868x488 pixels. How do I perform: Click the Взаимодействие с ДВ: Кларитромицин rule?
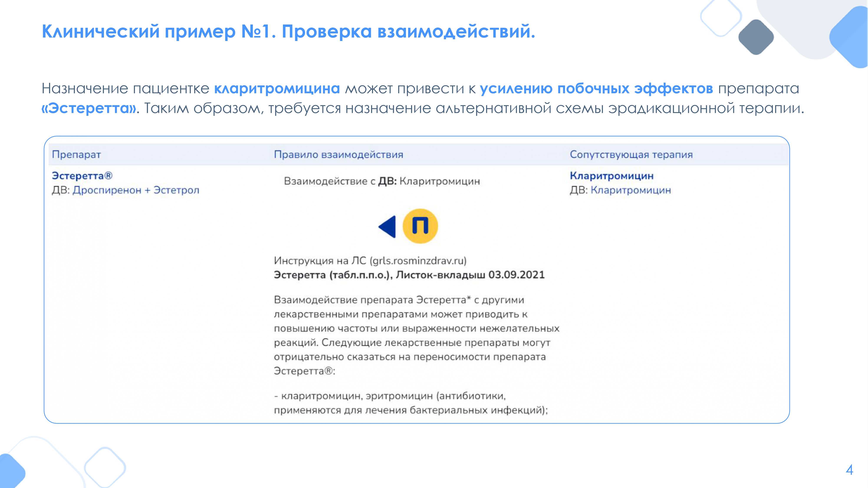(382, 181)
